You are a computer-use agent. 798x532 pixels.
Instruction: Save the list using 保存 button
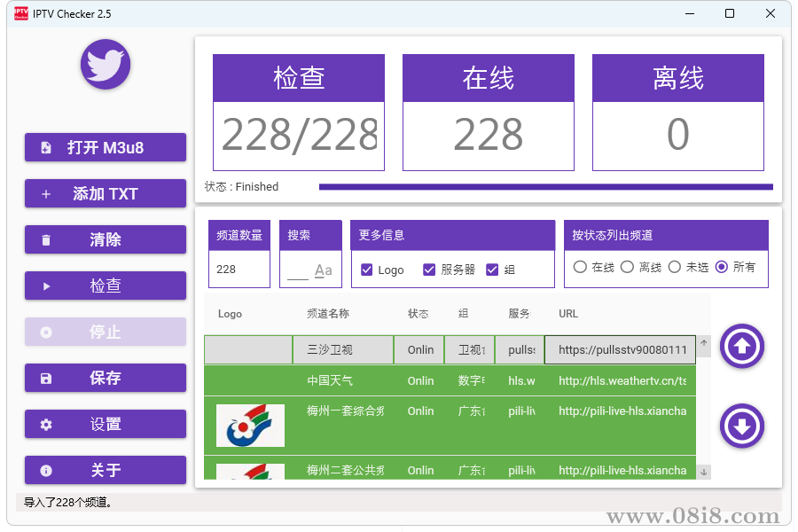(106, 379)
